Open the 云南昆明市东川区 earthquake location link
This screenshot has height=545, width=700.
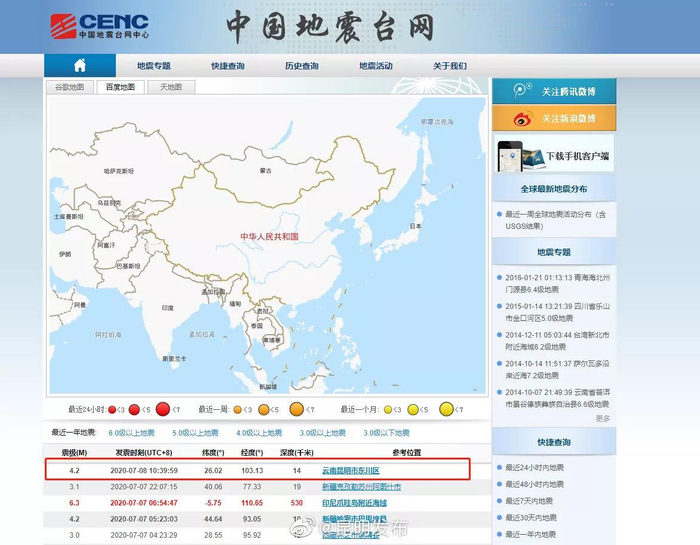point(351,470)
